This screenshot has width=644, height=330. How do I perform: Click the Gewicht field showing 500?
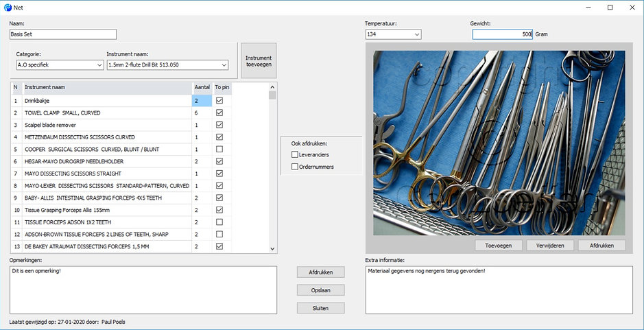502,34
